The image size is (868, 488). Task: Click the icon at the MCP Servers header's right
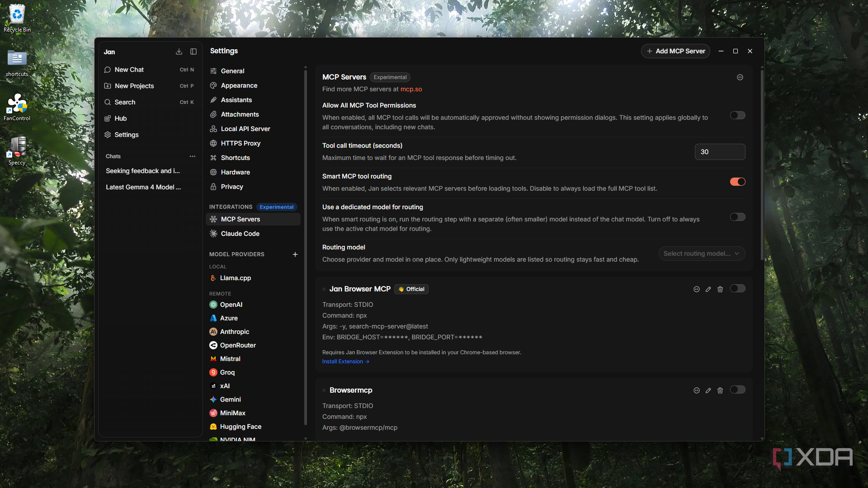pyautogui.click(x=740, y=77)
